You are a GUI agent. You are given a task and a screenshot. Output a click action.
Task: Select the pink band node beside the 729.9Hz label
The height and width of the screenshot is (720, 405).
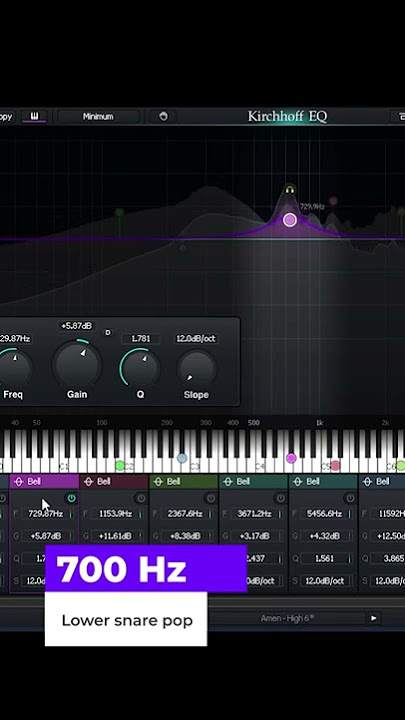pyautogui.click(x=333, y=201)
